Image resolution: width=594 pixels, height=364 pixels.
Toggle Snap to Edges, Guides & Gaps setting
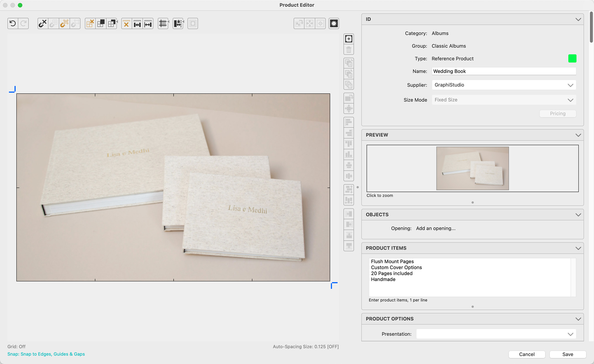pyautogui.click(x=46, y=354)
